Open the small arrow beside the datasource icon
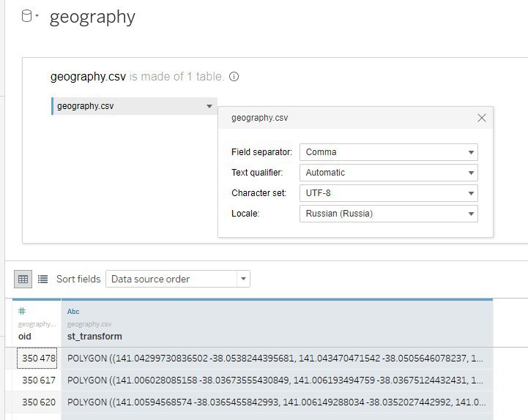The width and height of the screenshot is (528, 420). click(x=37, y=15)
